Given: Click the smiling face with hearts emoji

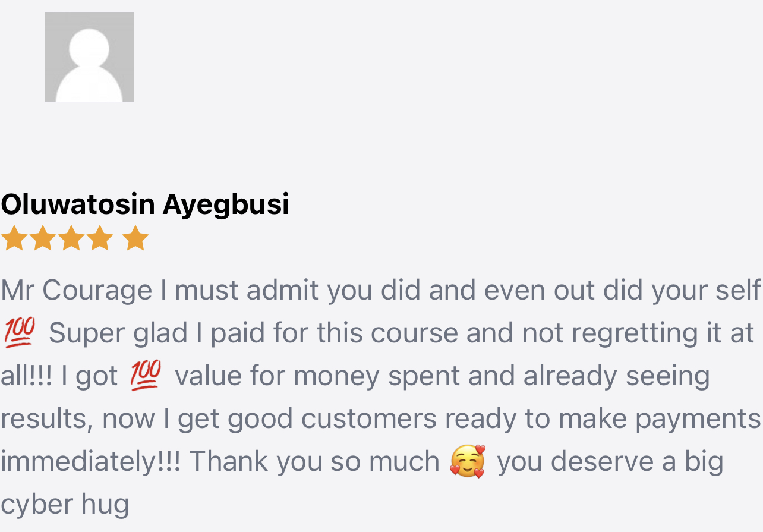Looking at the screenshot, I should coord(468,461).
